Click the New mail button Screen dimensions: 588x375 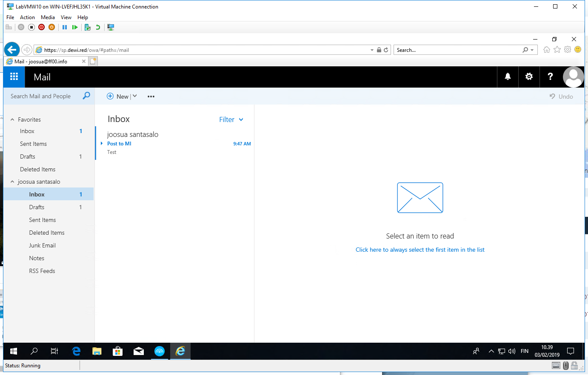tap(118, 97)
